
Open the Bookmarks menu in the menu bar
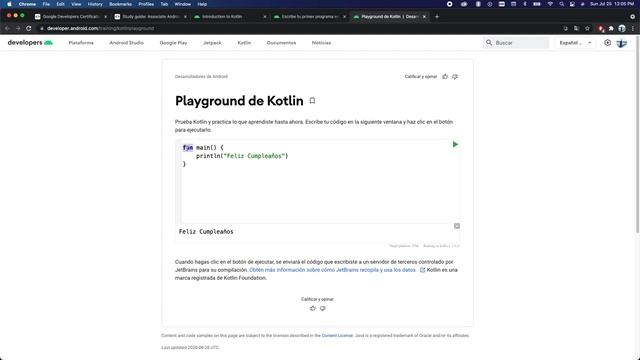pyautogui.click(x=120, y=4)
